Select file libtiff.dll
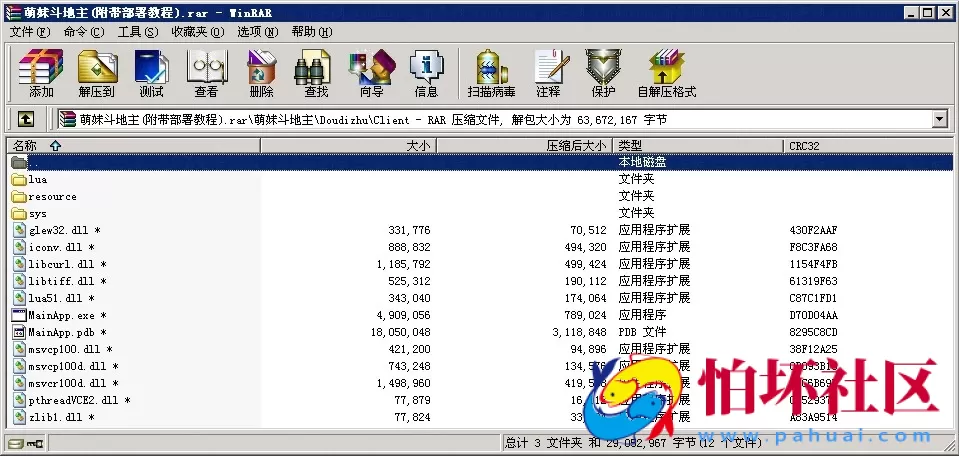 67,282
